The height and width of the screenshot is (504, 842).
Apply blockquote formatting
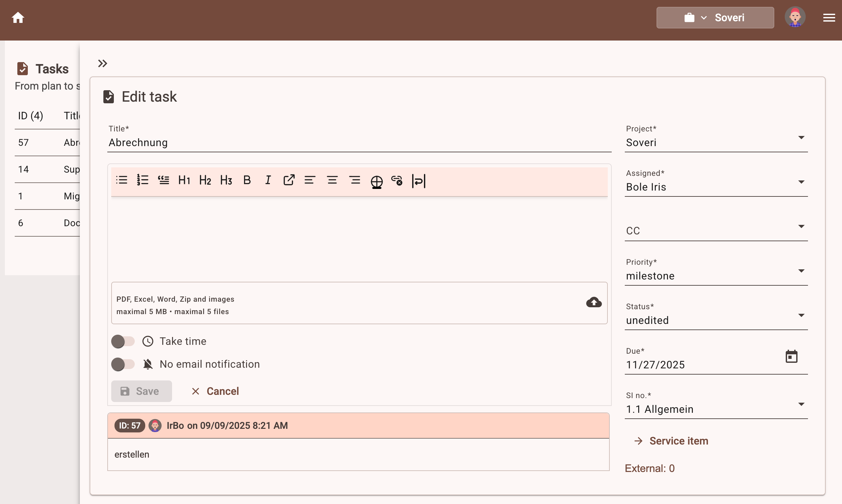tap(164, 180)
